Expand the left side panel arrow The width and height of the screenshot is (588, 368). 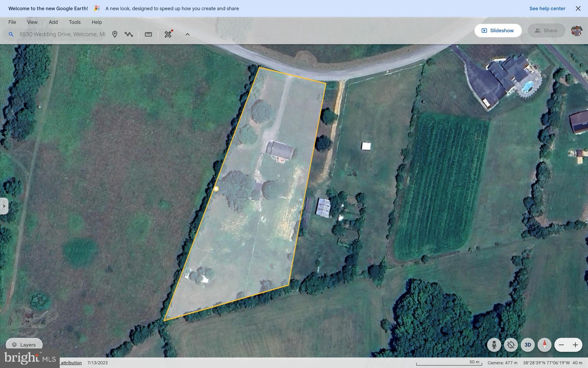4,206
